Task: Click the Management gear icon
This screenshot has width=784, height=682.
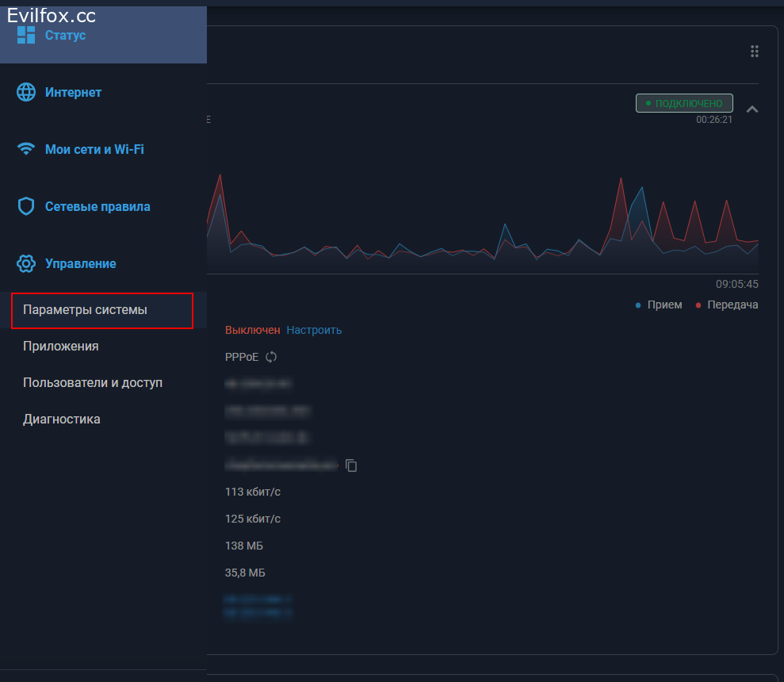Action: click(x=26, y=263)
